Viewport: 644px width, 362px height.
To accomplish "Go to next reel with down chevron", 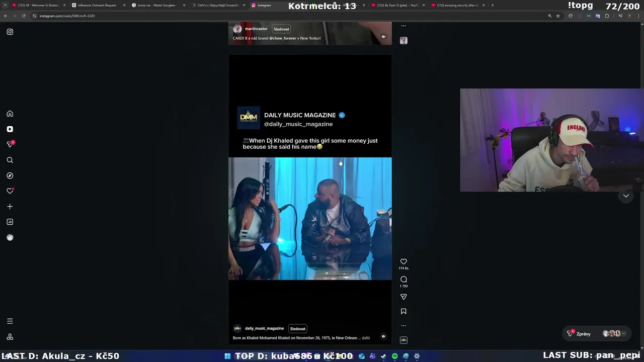I will pyautogui.click(x=626, y=196).
